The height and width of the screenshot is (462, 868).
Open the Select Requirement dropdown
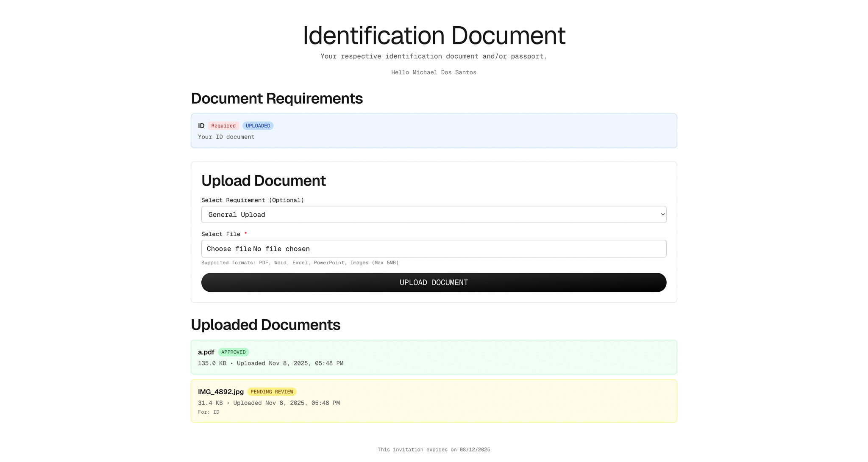(x=433, y=214)
